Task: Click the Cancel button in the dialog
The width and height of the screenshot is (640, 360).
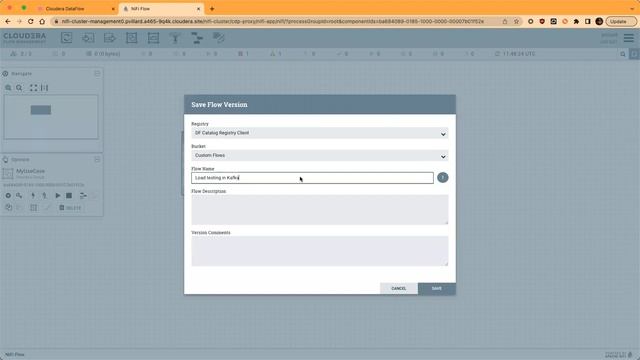Action: pyautogui.click(x=399, y=289)
